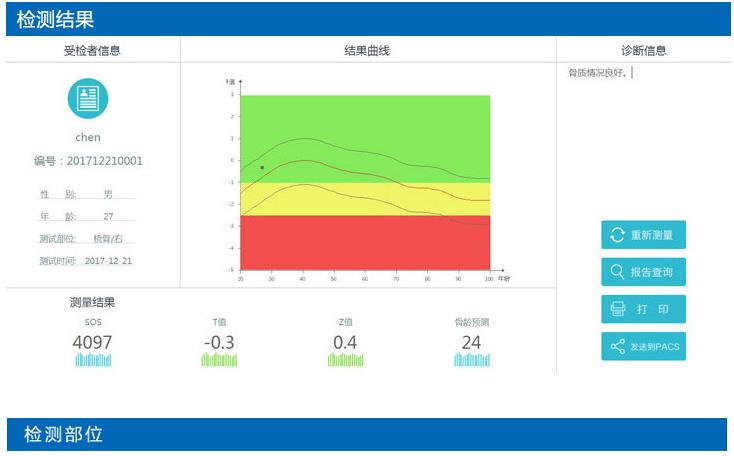The image size is (734, 456).
Task: Click the 检测部位 section header
Action: [x=64, y=434]
